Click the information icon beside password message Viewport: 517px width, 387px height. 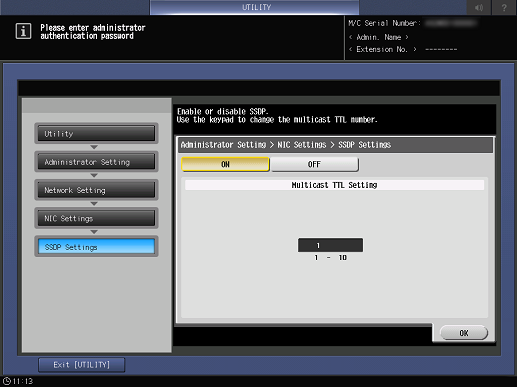pos(23,31)
